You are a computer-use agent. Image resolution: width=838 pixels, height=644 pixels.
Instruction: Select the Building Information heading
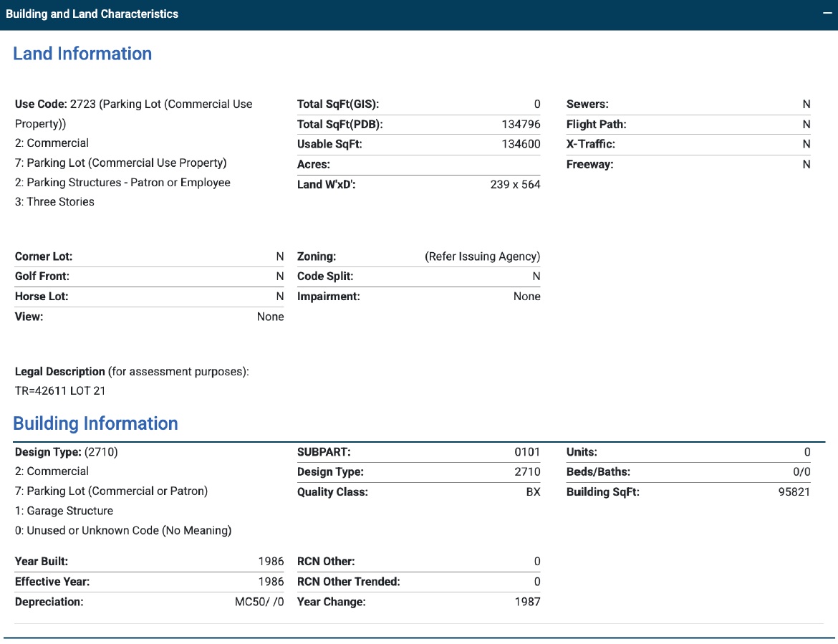point(95,423)
